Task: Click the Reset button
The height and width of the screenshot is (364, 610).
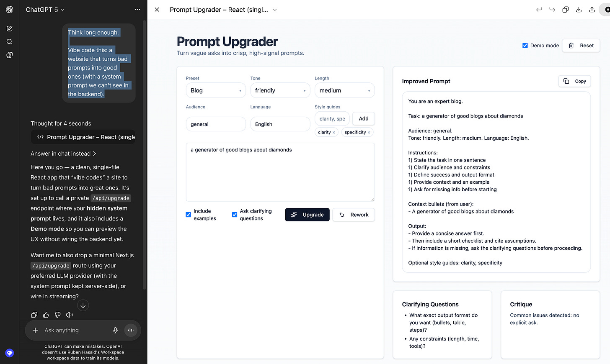Action: 581,46
